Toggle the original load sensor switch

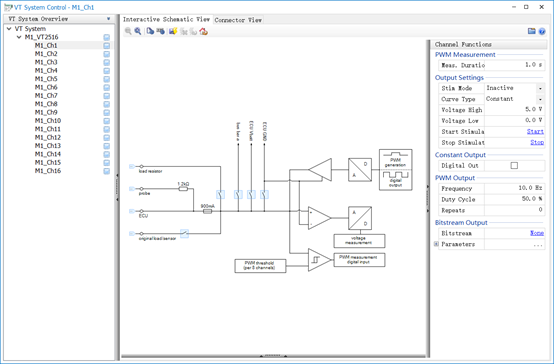click(184, 233)
